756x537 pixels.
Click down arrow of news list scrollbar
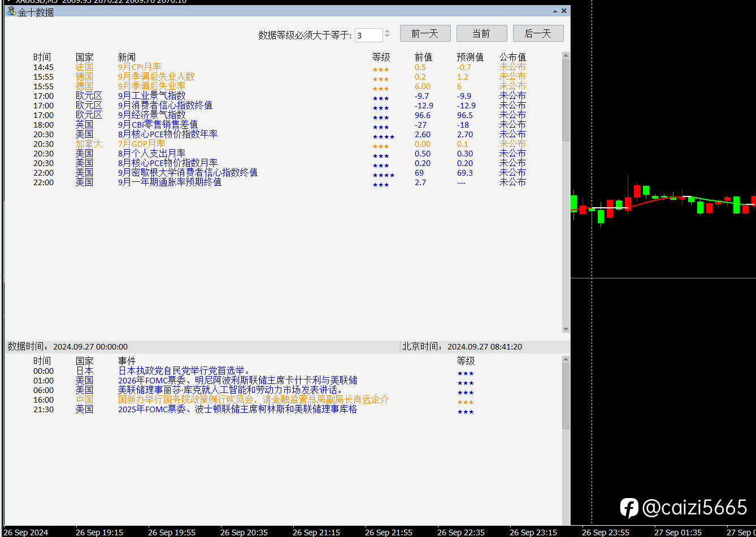pyautogui.click(x=566, y=329)
